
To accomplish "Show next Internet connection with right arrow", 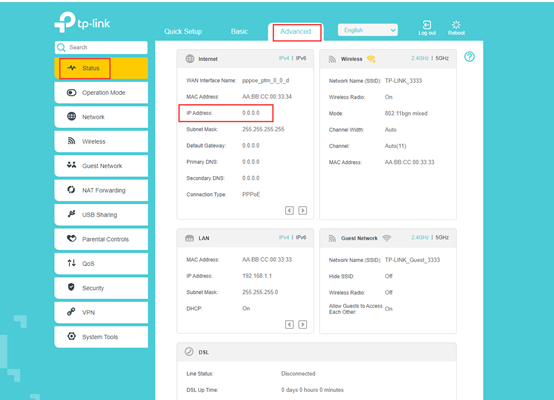I will pos(302,211).
